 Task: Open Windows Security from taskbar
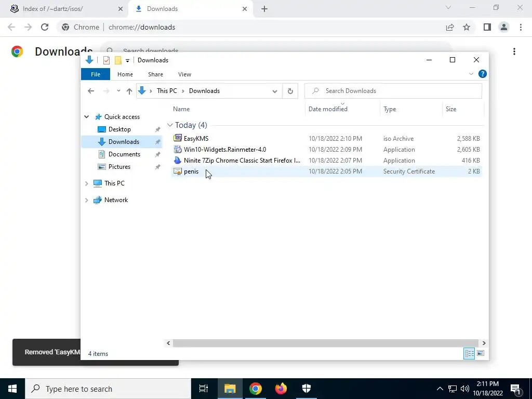click(307, 389)
